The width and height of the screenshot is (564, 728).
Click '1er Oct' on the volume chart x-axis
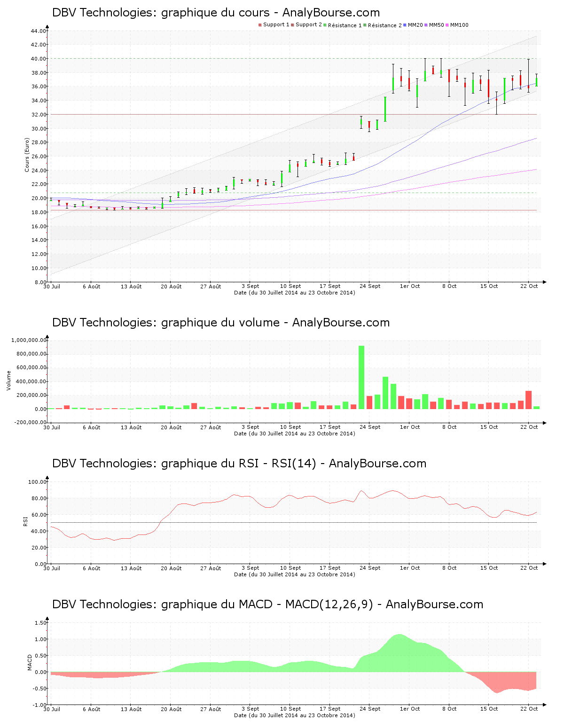coord(410,427)
